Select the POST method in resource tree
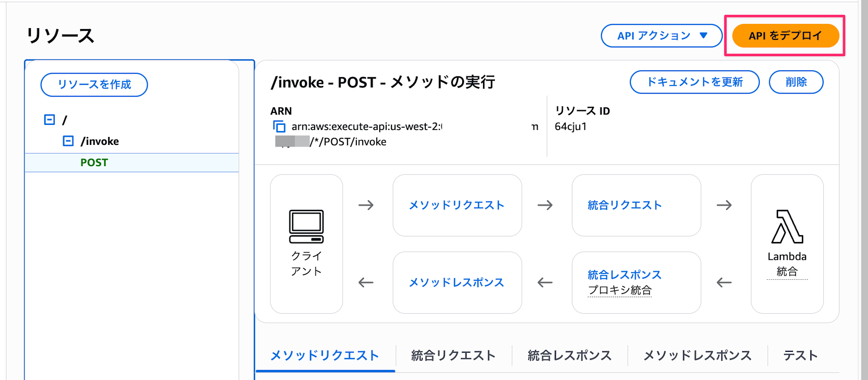 [94, 163]
